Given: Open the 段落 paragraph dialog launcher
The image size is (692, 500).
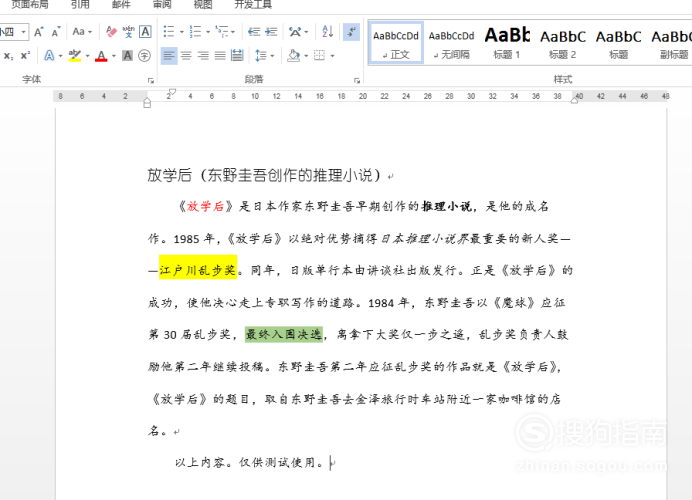Looking at the screenshot, I should click(357, 81).
